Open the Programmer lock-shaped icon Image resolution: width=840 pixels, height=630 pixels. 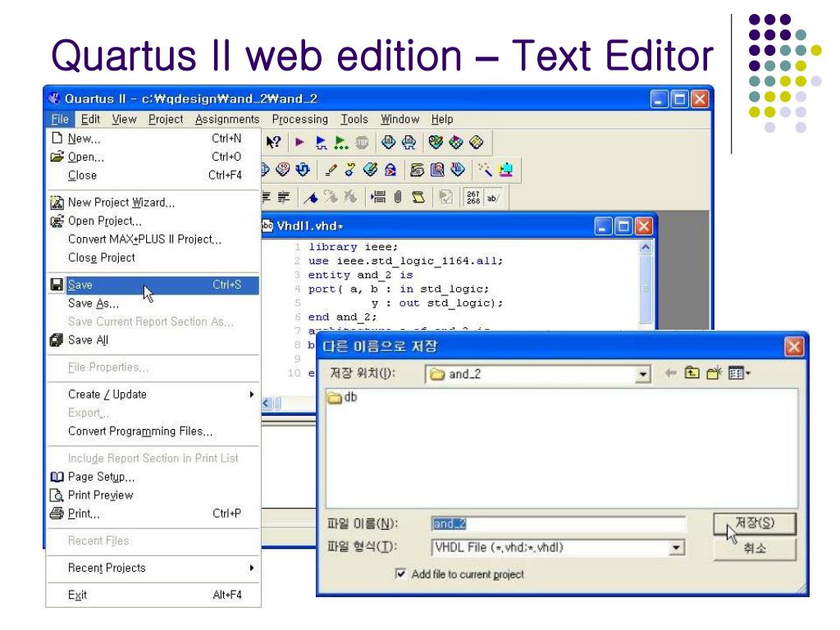click(390, 170)
